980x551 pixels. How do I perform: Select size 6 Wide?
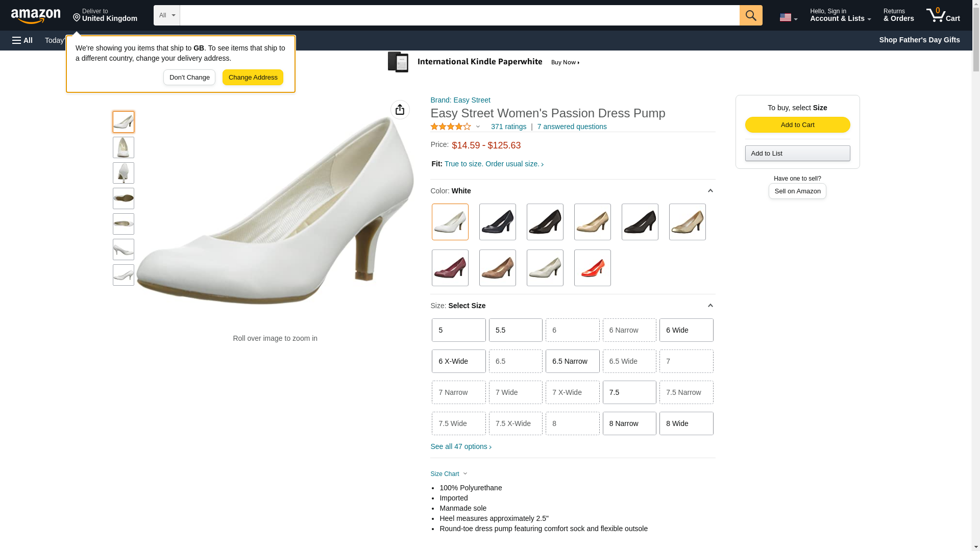686,330
